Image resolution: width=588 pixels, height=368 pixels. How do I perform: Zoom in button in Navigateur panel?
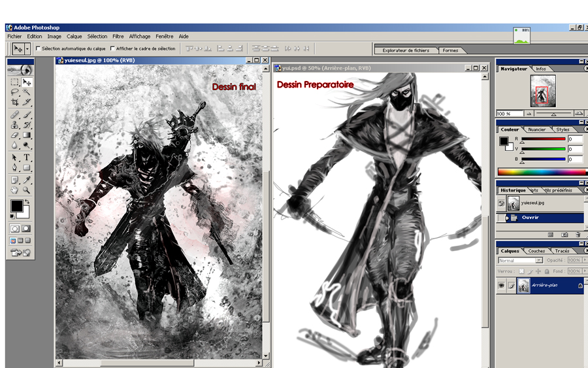[x=579, y=113]
